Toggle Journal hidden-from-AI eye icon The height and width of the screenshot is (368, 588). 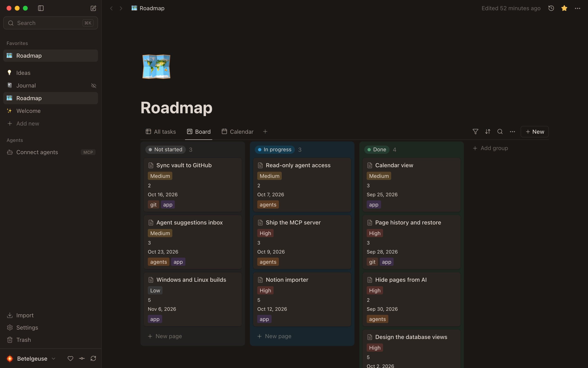94,86
